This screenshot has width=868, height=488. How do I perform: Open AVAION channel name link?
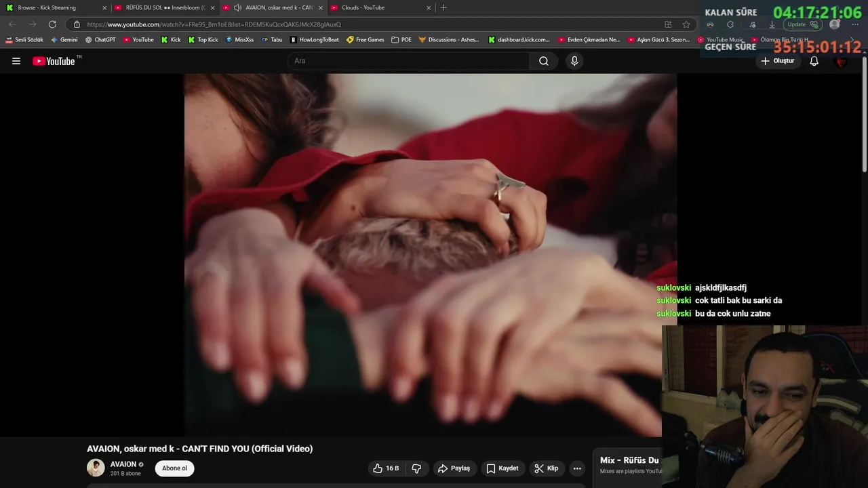point(123,464)
